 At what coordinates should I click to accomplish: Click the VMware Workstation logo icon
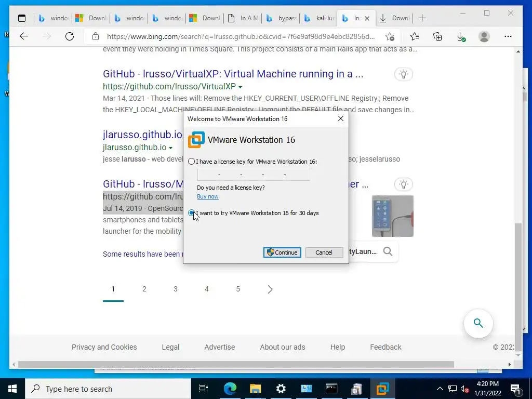tap(196, 140)
